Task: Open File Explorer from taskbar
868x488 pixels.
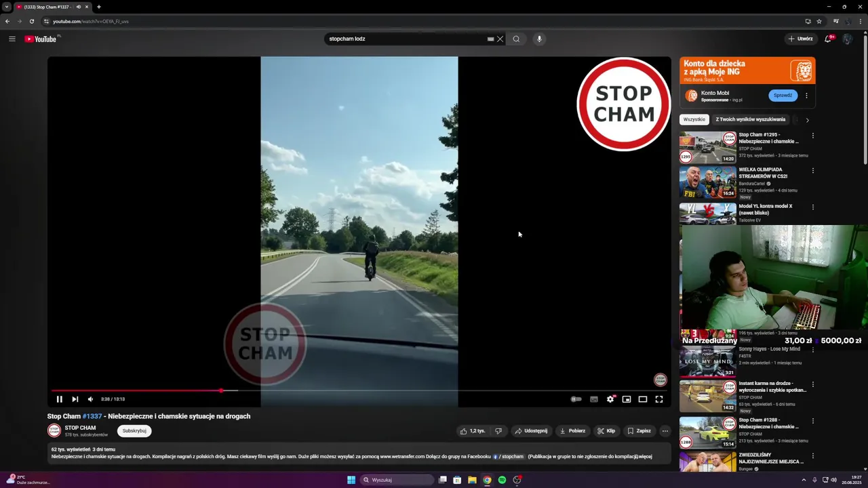Action: [472, 480]
